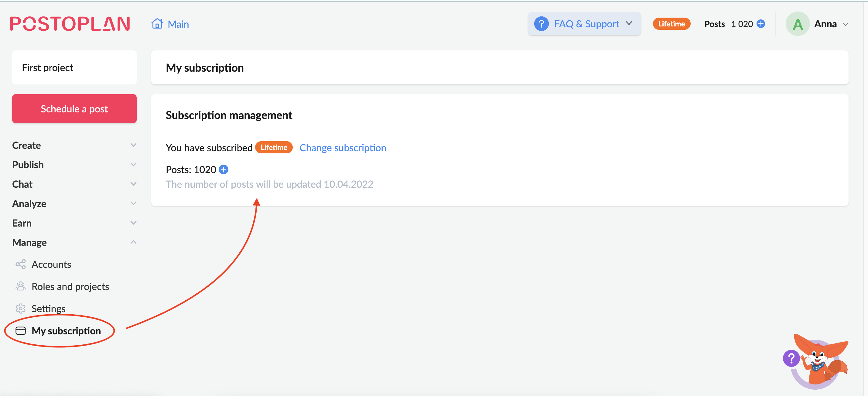Image resolution: width=868 pixels, height=396 pixels.
Task: Click the Anna username label
Action: (825, 24)
